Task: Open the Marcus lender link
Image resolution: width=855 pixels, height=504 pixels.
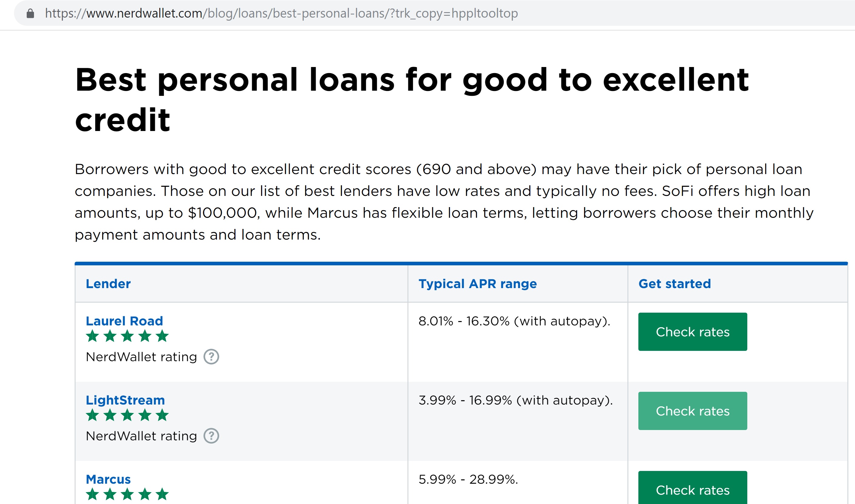Action: tap(108, 479)
